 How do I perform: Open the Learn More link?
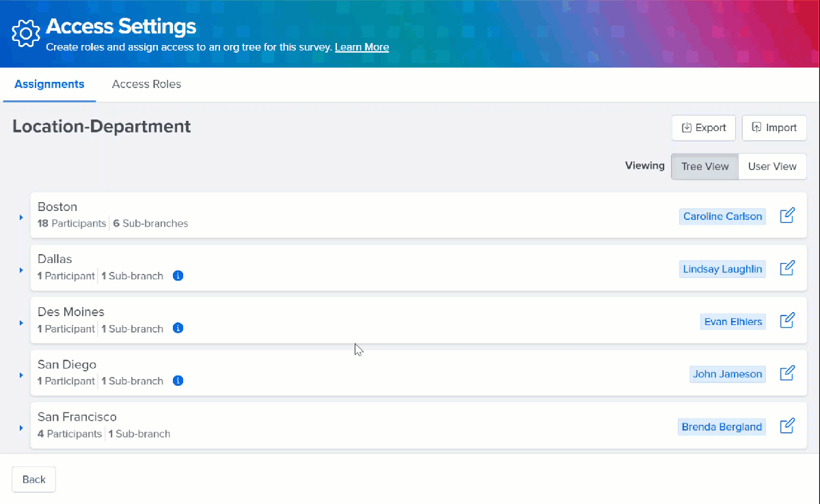(x=361, y=47)
